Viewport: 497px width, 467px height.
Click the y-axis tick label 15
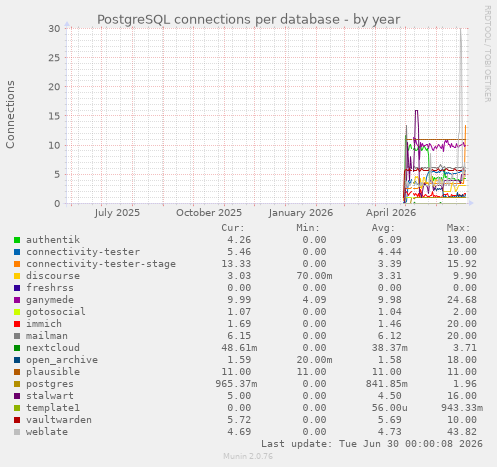pyautogui.click(x=54, y=116)
